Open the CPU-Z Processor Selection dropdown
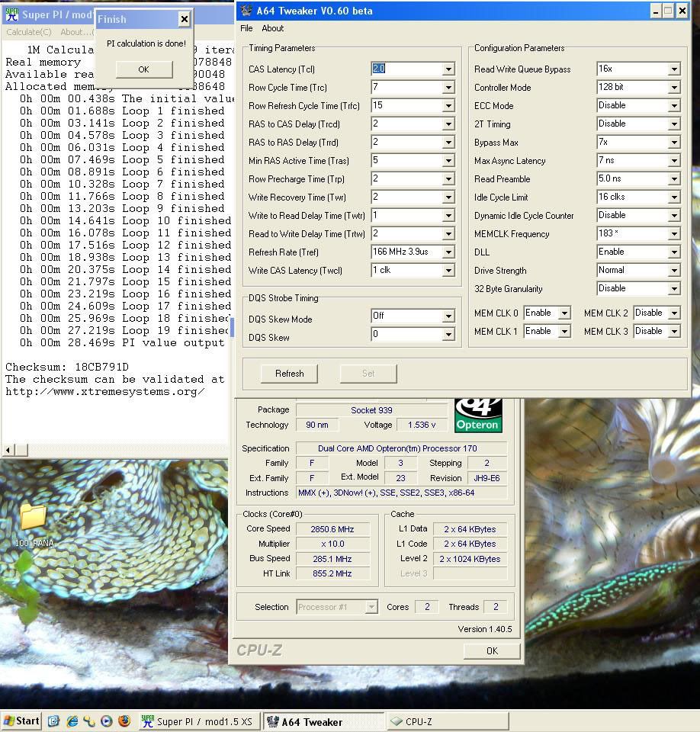 (x=371, y=607)
